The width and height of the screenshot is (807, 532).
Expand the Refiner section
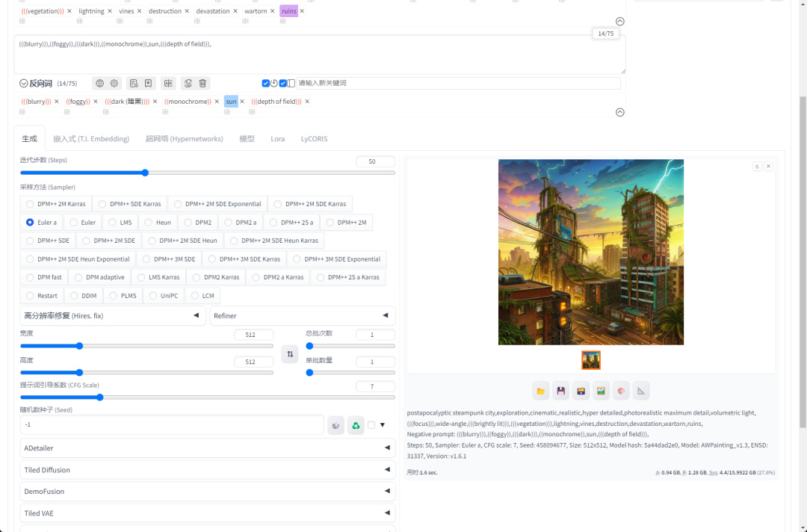(x=303, y=316)
